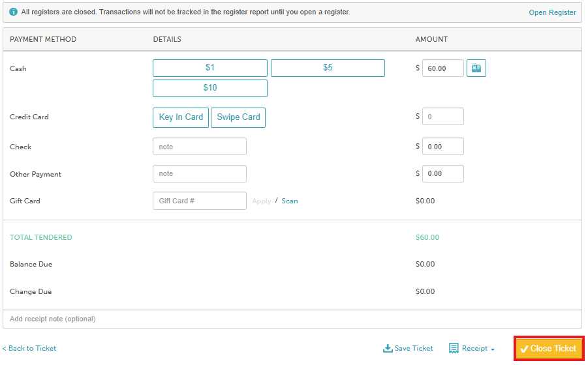This screenshot has width=588, height=365.
Task: Click the Credit Card row label
Action: (x=29, y=117)
